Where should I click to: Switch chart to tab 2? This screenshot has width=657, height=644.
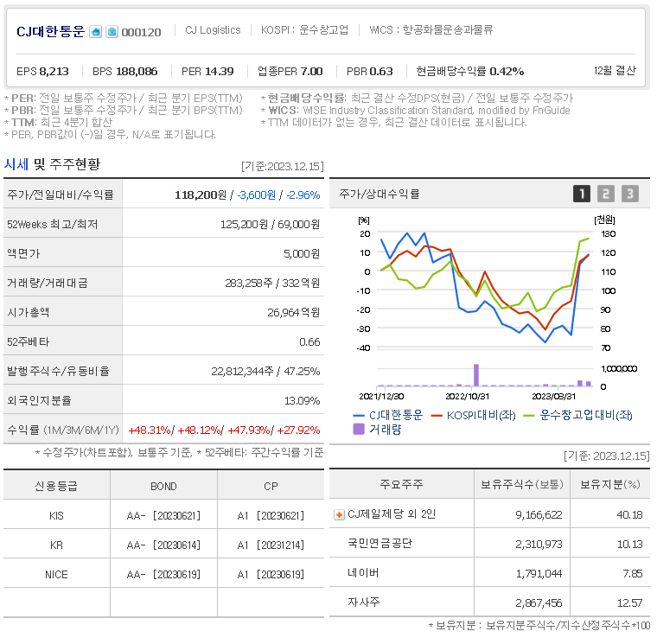pyautogui.click(x=605, y=194)
